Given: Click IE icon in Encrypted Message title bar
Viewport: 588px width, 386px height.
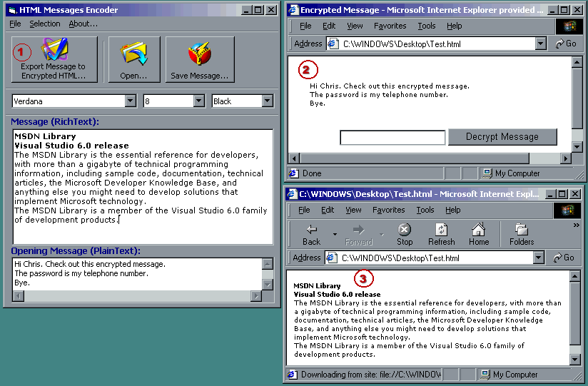Looking at the screenshot, I should [x=293, y=10].
